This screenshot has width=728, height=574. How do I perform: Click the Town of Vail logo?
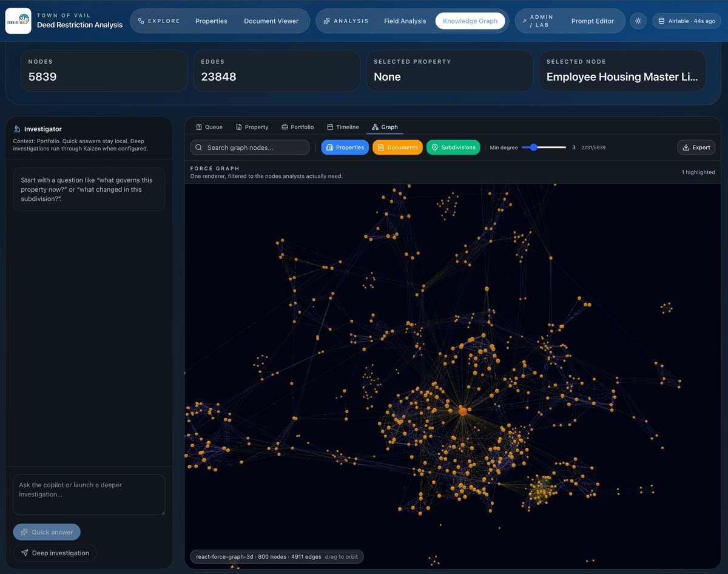(18, 21)
